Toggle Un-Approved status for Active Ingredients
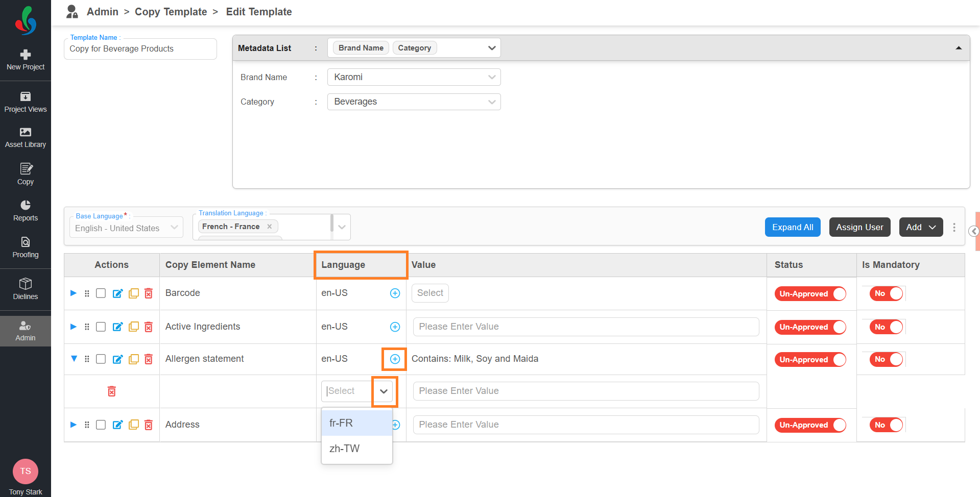The image size is (980, 497). pos(810,327)
